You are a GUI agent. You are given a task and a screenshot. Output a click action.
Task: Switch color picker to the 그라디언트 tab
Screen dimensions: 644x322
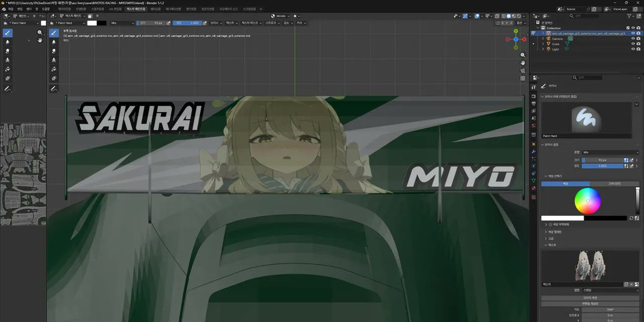click(613, 184)
